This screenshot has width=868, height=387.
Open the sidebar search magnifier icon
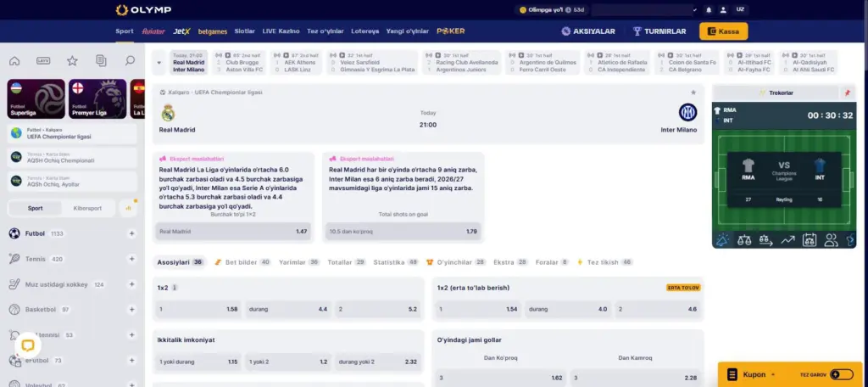[x=130, y=61]
